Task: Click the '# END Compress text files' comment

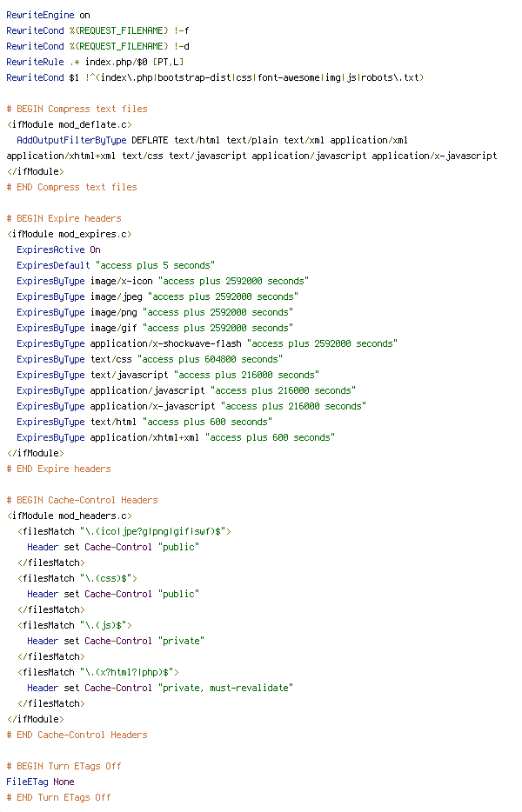Action: click(x=71, y=187)
